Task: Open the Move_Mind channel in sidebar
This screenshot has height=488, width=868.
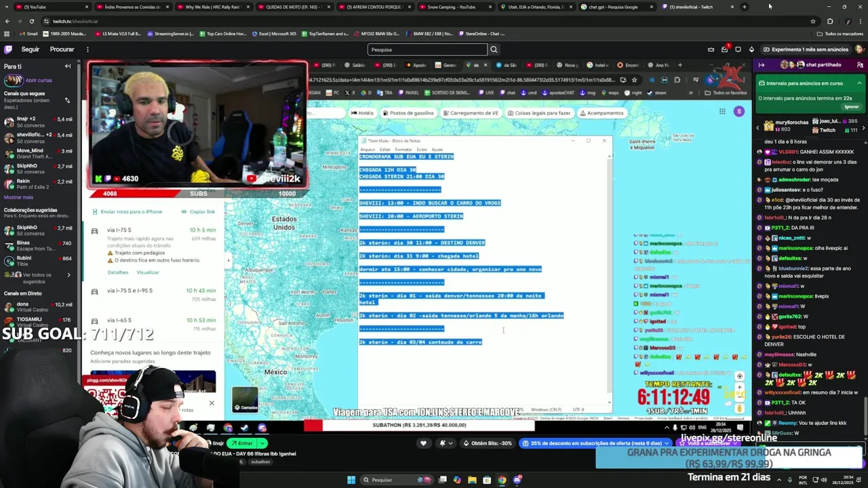Action: (x=39, y=153)
